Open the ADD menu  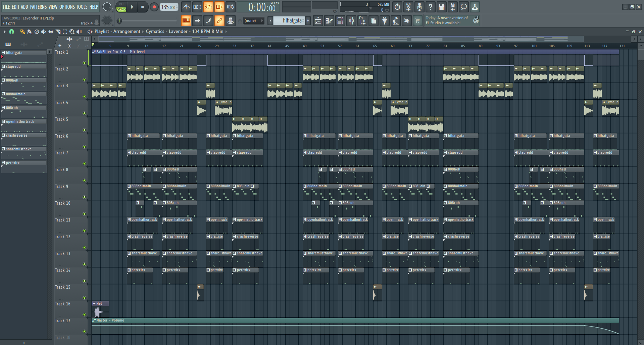click(24, 7)
